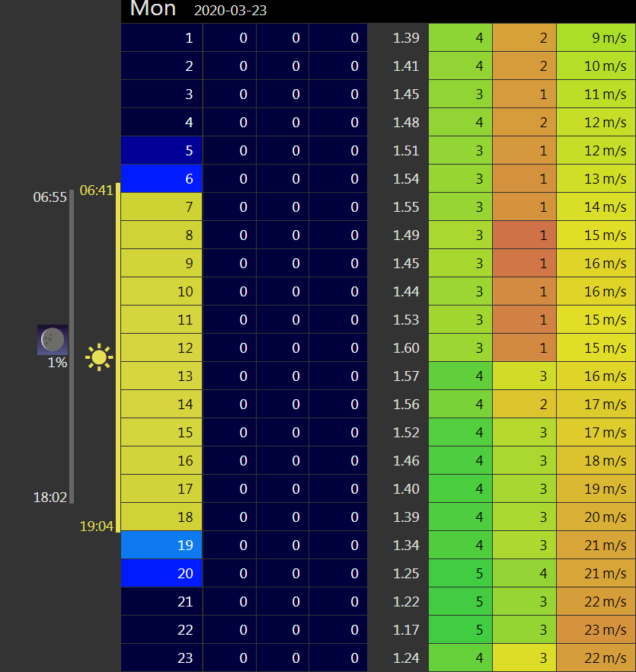Screen dimensions: 636x672
Task: Click orange value 2 in hour 14 row
Action: 525,405
